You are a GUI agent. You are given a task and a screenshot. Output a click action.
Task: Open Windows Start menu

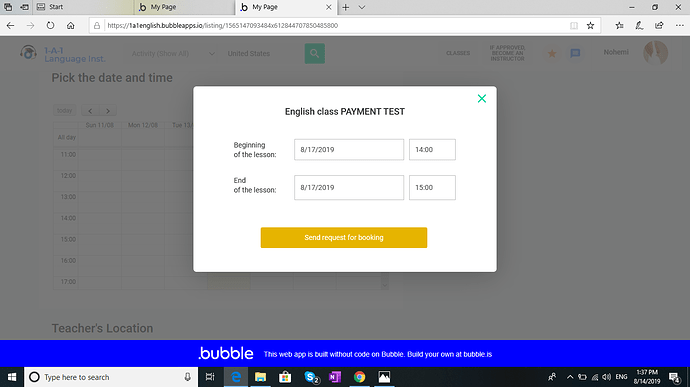tap(12, 377)
